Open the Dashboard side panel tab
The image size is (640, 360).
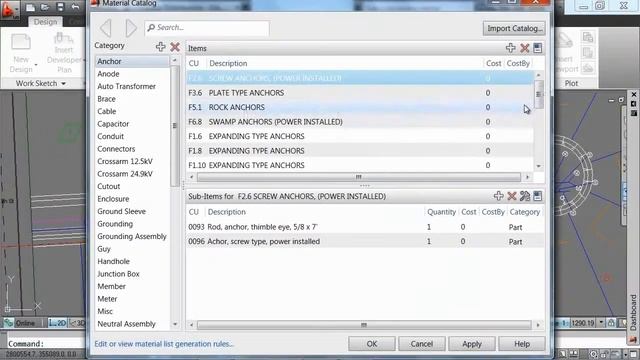coord(633,313)
